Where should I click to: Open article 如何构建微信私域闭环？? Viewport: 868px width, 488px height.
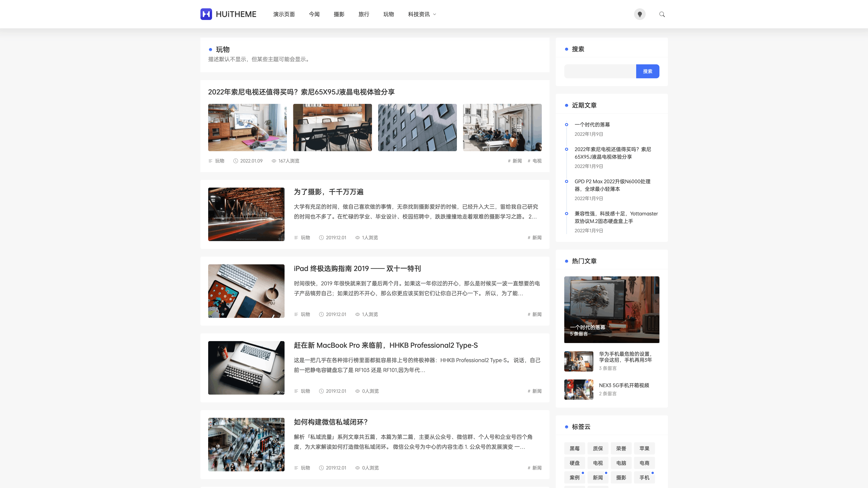coord(330,422)
